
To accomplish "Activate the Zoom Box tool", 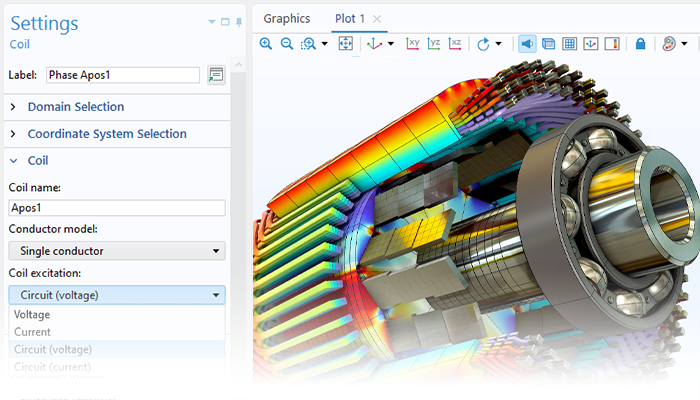I will point(308,44).
